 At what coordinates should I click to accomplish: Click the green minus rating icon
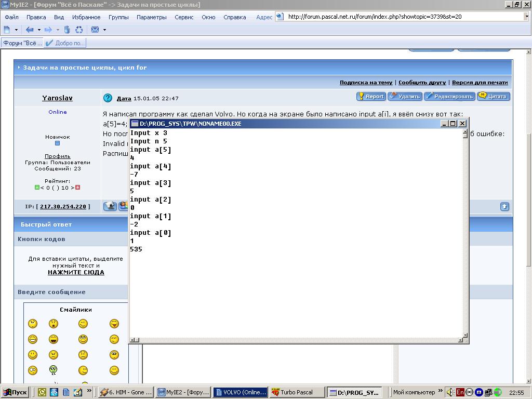(x=37, y=188)
